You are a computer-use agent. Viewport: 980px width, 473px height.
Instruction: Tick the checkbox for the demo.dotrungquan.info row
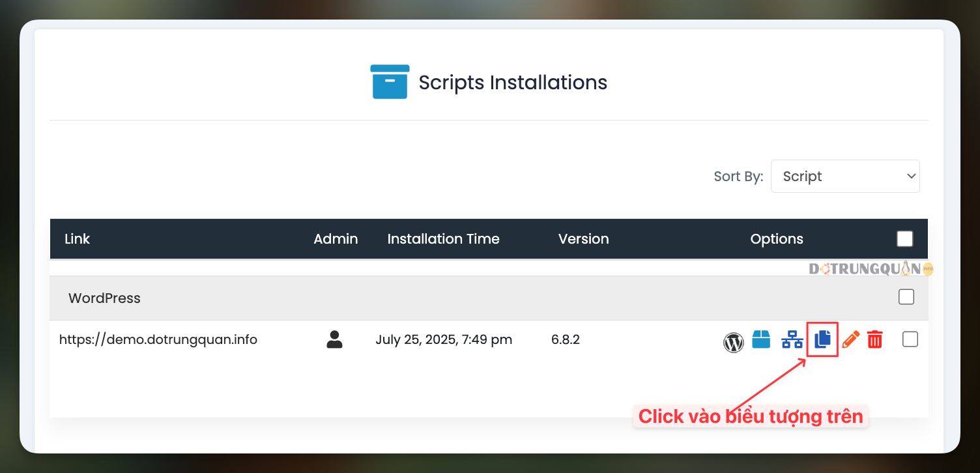tap(910, 339)
